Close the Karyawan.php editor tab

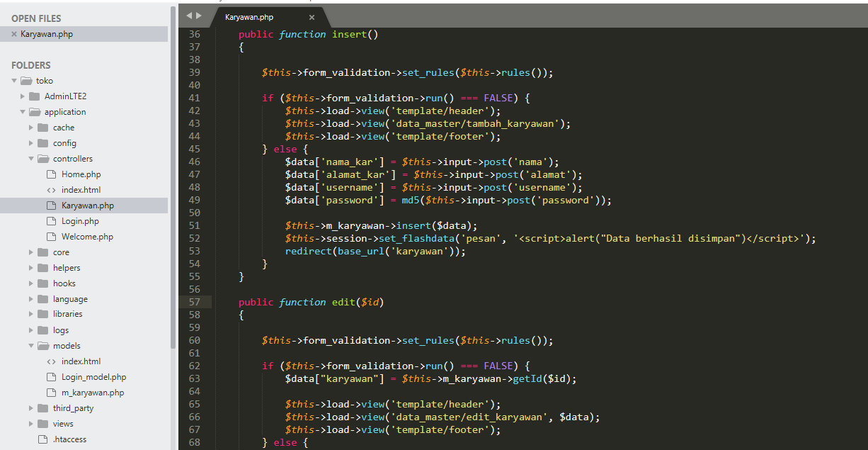(312, 17)
